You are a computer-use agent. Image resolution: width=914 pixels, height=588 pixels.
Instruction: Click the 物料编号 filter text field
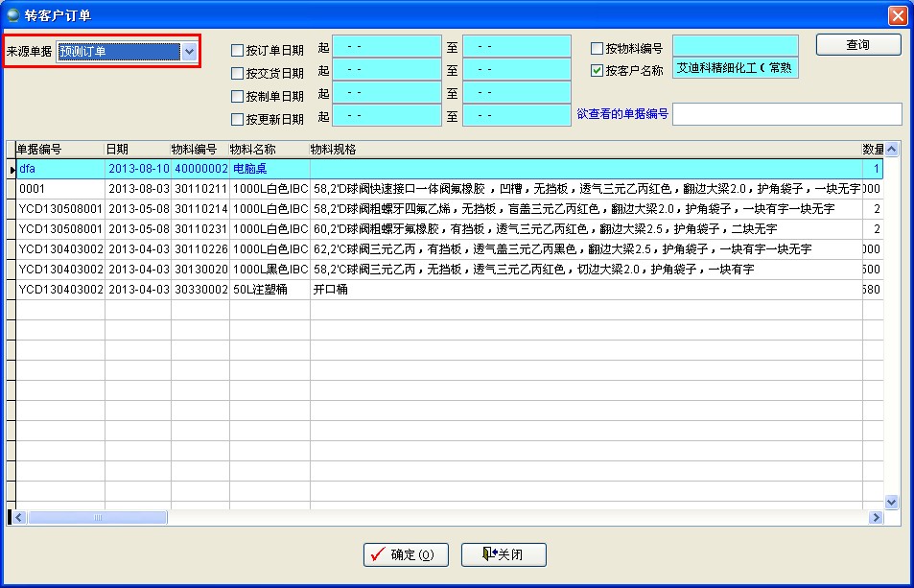coord(735,45)
